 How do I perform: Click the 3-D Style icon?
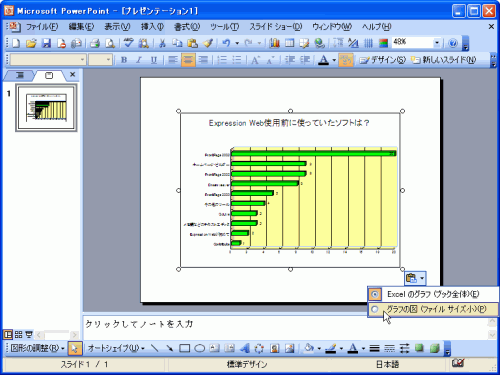(x=434, y=348)
